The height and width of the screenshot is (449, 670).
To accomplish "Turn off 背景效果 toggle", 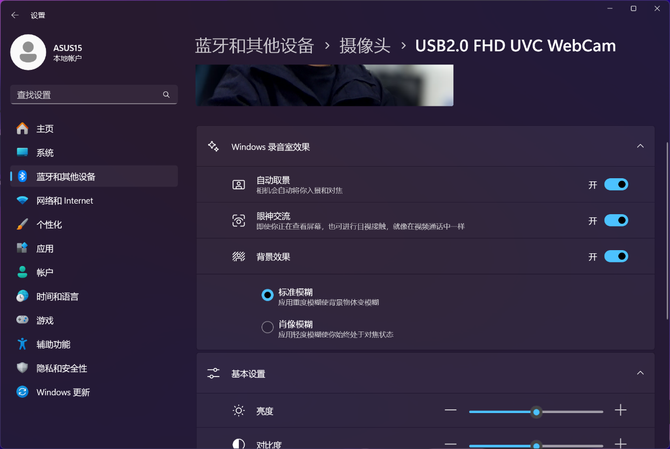I will (616, 256).
